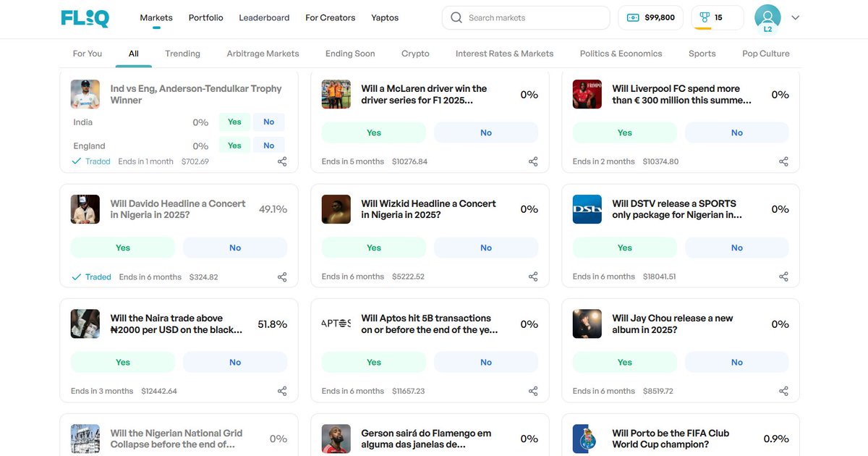Open Interest Rates & Markets tab
The width and height of the screenshot is (868, 456).
[505, 54]
